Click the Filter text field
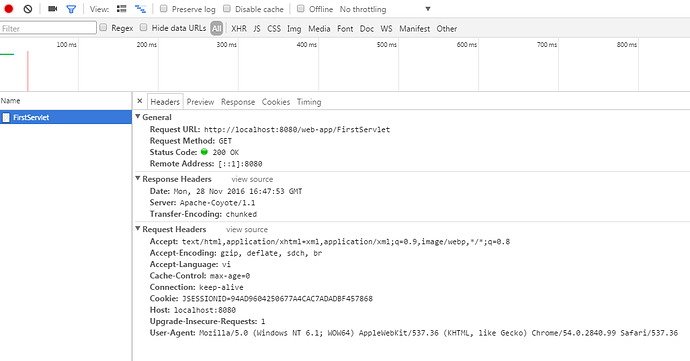Viewport: 690px width, 361px height. (48, 28)
